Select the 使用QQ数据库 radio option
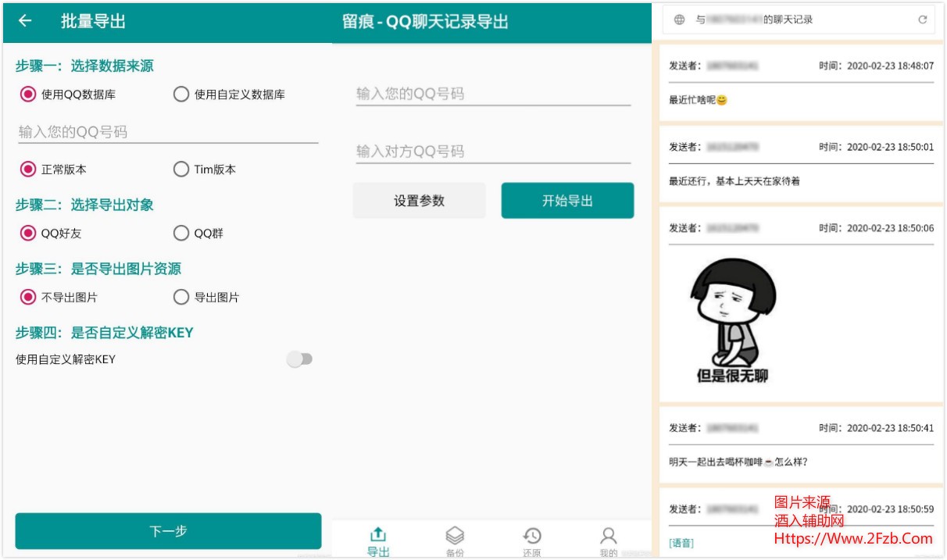Viewport: 947px width, 560px height. click(x=68, y=95)
